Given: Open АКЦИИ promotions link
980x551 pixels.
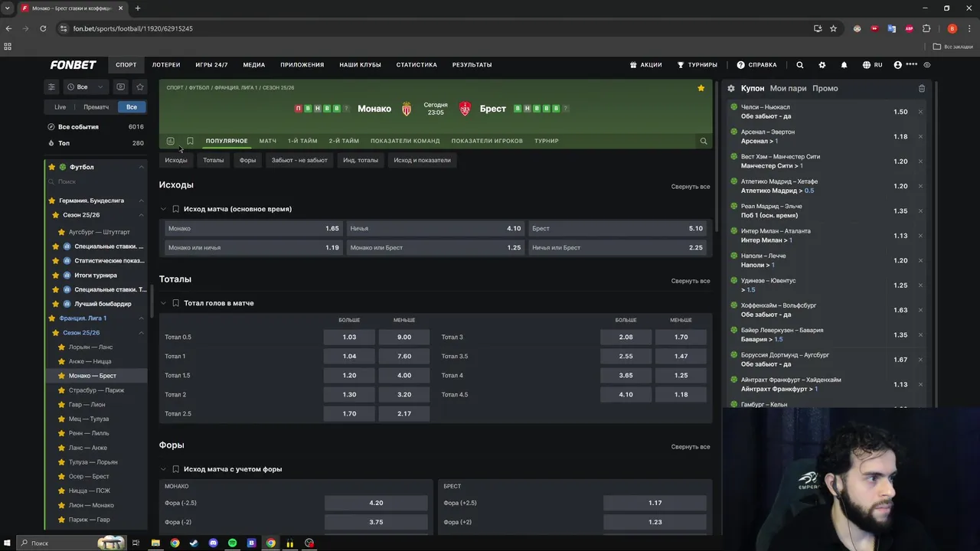Looking at the screenshot, I should 645,65.
